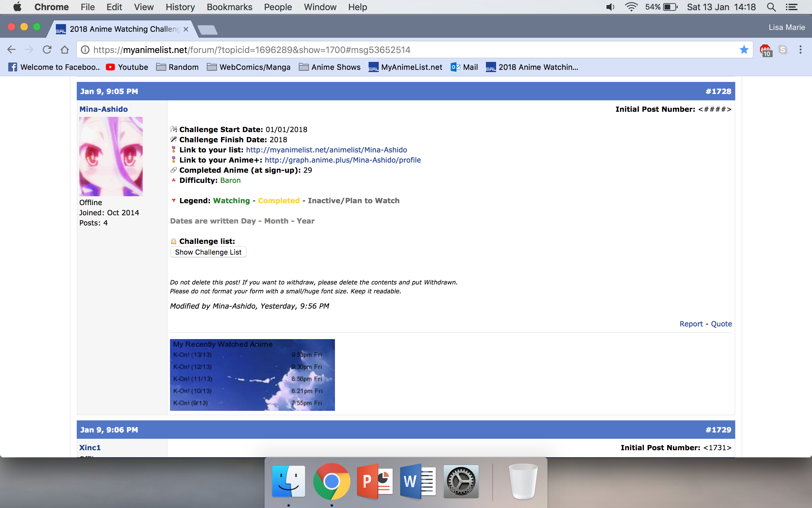Open Xinc1's profile link
Screen dimensions: 812x508
click(x=90, y=448)
